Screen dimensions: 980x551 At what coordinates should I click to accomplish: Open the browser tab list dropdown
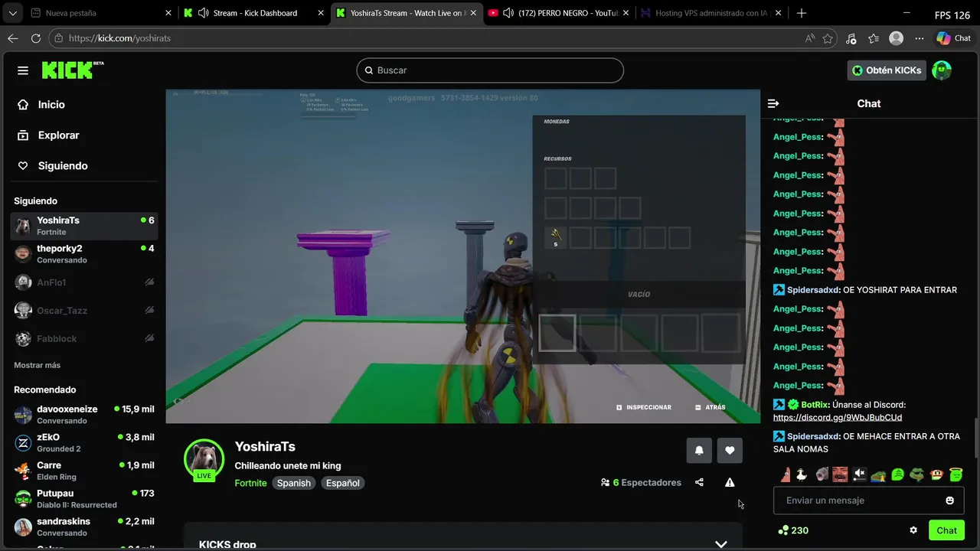pyautogui.click(x=12, y=13)
